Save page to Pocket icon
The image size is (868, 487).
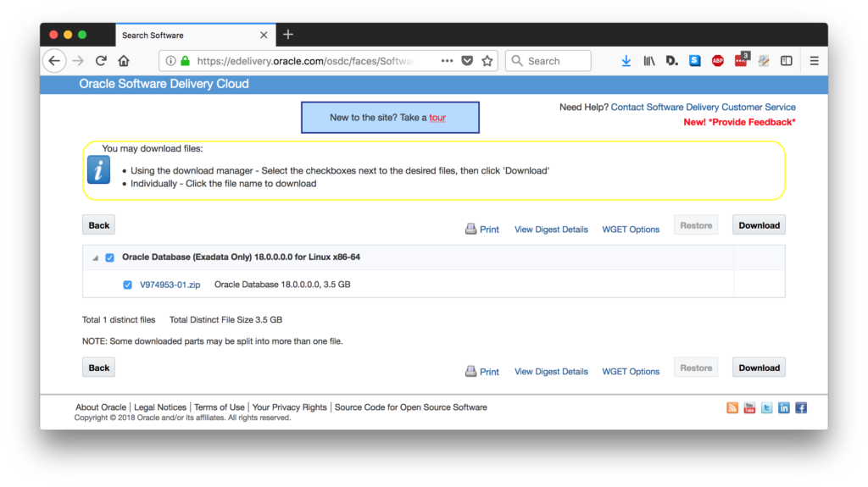point(467,61)
